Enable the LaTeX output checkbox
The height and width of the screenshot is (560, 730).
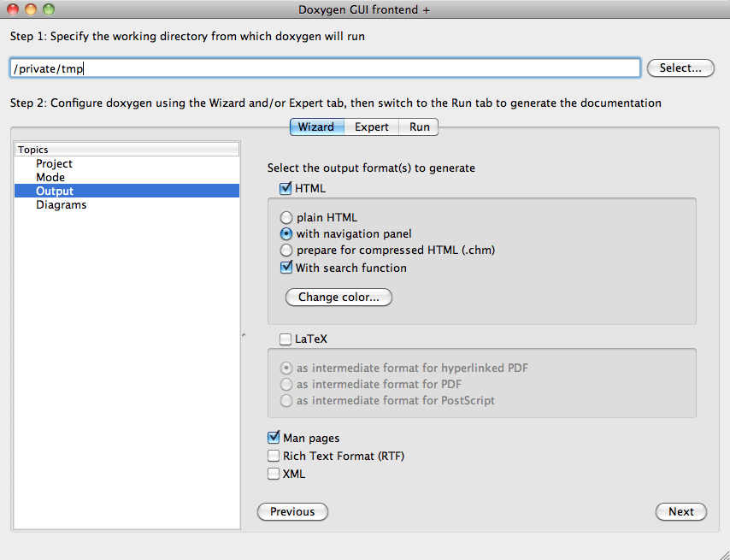286,339
